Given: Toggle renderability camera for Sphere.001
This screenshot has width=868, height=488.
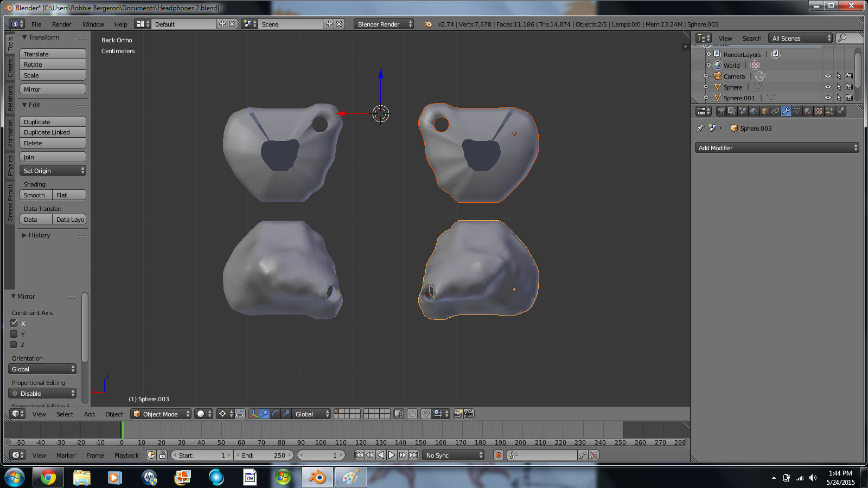Looking at the screenshot, I should click(x=850, y=98).
